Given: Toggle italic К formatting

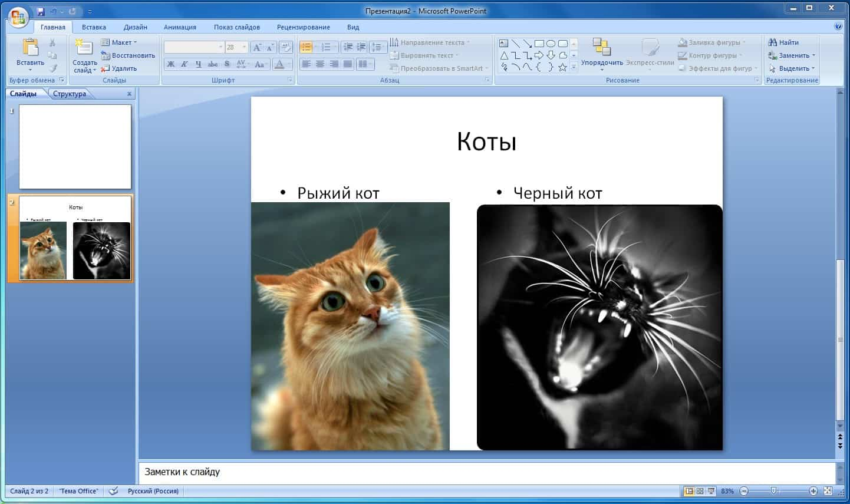Looking at the screenshot, I should 185,64.
